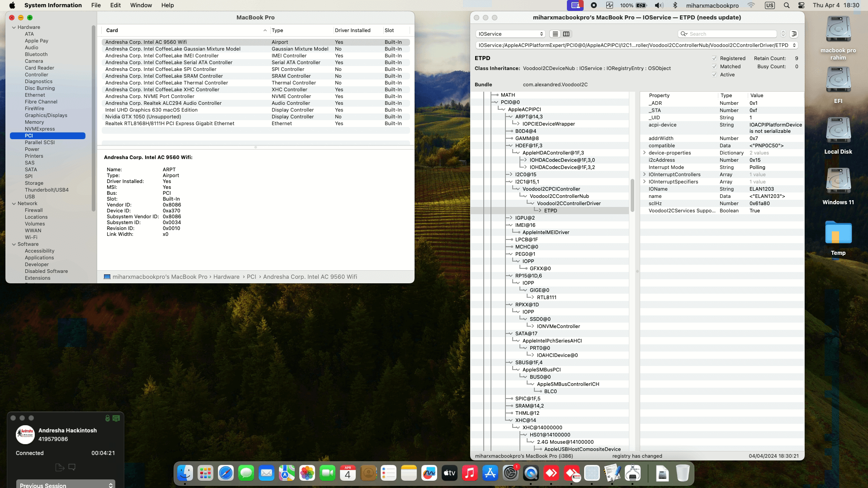
Task: Switch IORegistryExplorer to column view
Action: [566, 34]
